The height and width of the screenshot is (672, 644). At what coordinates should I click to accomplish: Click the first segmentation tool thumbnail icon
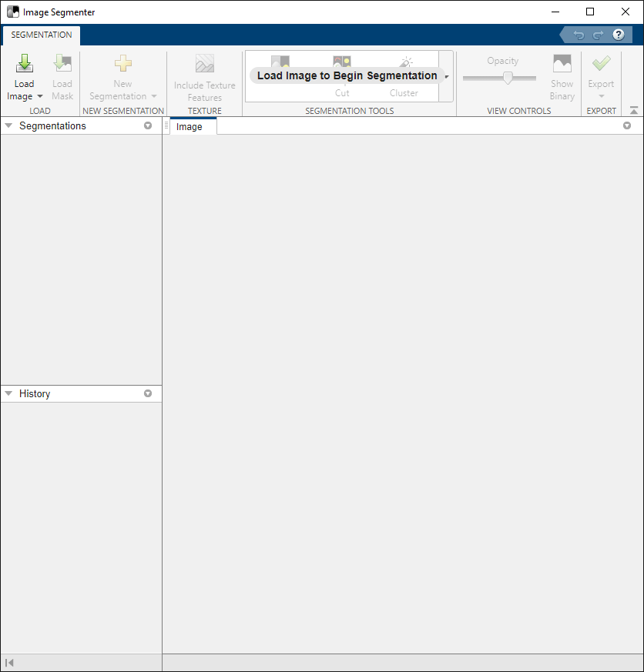(280, 62)
